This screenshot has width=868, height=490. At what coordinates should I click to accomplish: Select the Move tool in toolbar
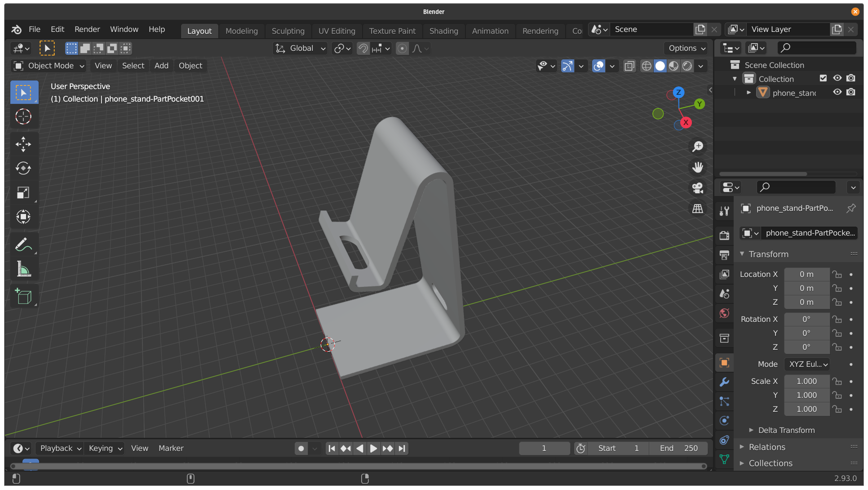(x=23, y=144)
